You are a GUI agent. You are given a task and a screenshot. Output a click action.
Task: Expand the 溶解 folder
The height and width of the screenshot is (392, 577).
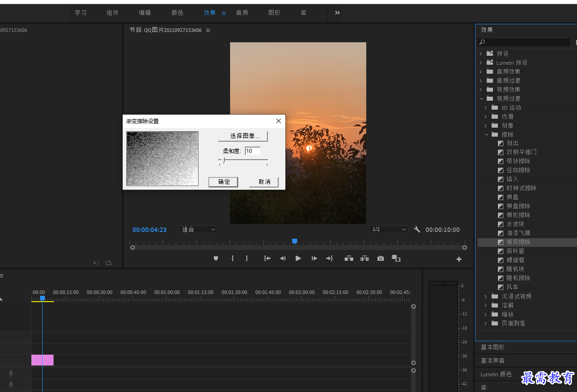pos(486,305)
